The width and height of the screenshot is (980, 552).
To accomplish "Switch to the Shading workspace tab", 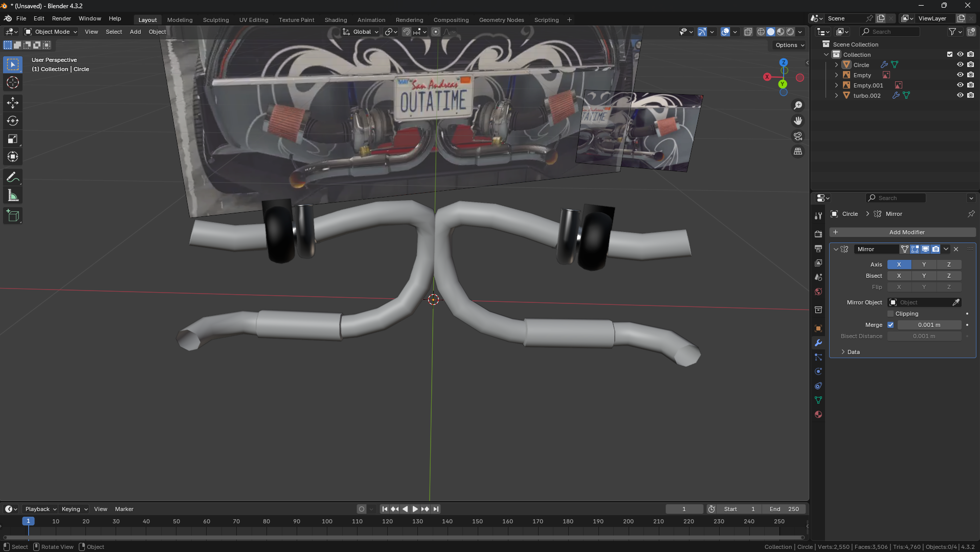I will coord(336,20).
